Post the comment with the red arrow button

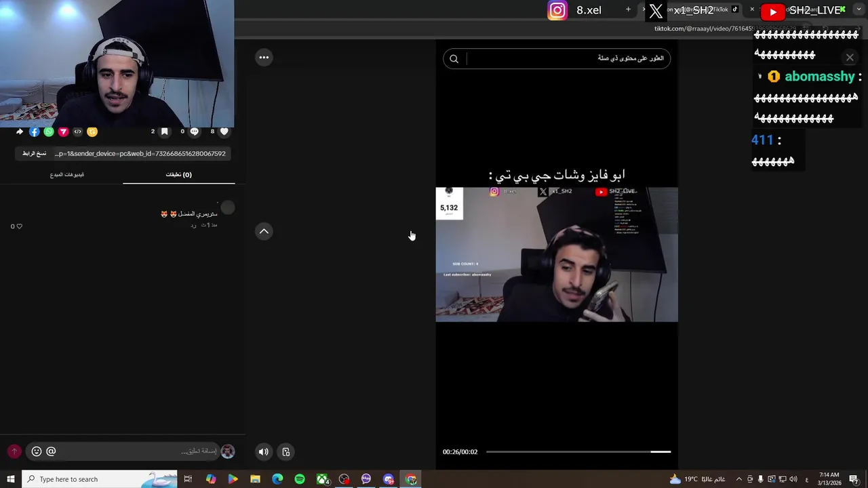click(x=14, y=451)
